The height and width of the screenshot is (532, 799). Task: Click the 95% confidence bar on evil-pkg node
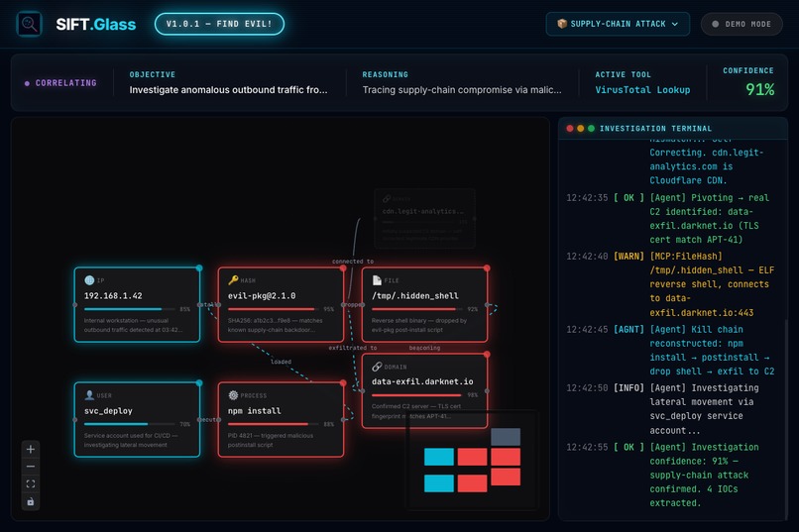[275, 309]
